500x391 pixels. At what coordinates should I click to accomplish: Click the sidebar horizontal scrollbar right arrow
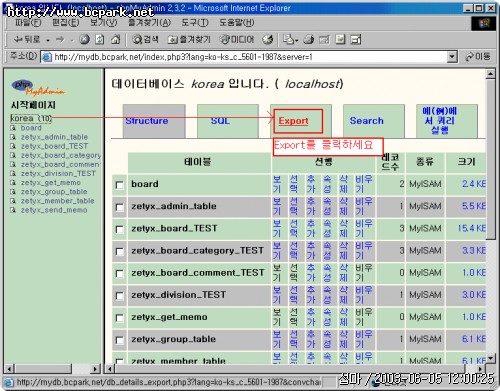[x=95, y=369]
